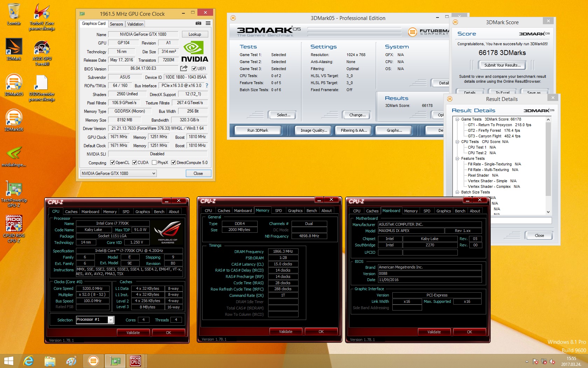Image resolution: width=588 pixels, height=368 pixels.
Task: Open Paint icon in taskbar
Action: (71, 361)
